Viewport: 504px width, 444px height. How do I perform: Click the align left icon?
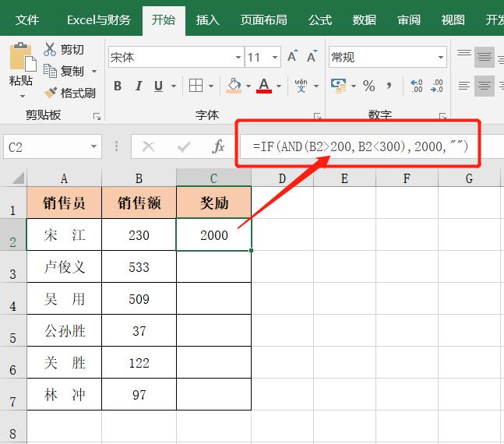pos(464,86)
